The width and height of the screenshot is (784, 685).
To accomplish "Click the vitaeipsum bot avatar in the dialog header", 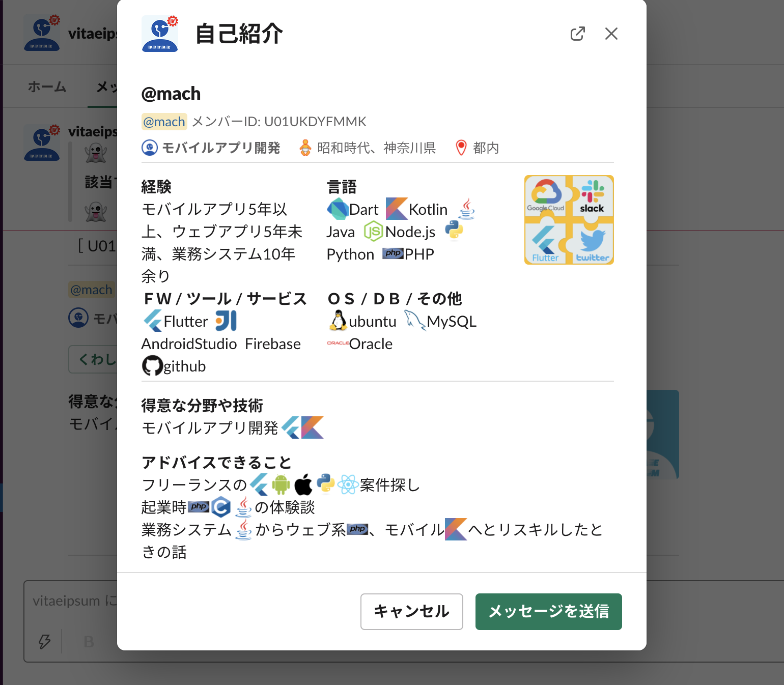I will (159, 34).
